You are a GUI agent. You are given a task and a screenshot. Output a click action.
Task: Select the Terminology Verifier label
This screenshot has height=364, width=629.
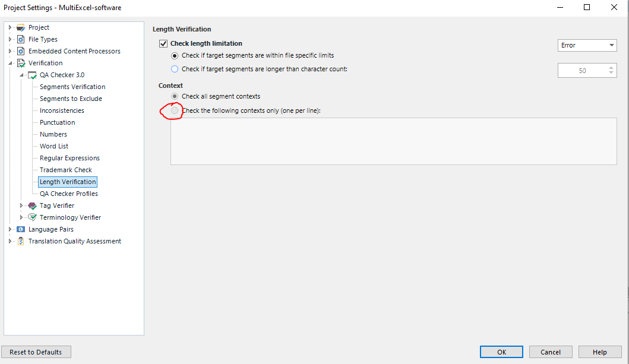coord(70,217)
